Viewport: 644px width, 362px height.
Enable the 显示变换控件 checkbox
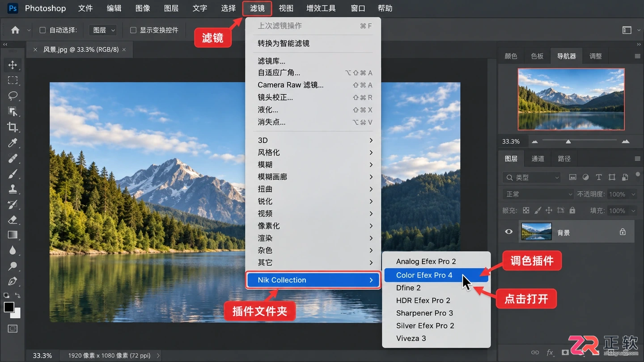point(133,30)
